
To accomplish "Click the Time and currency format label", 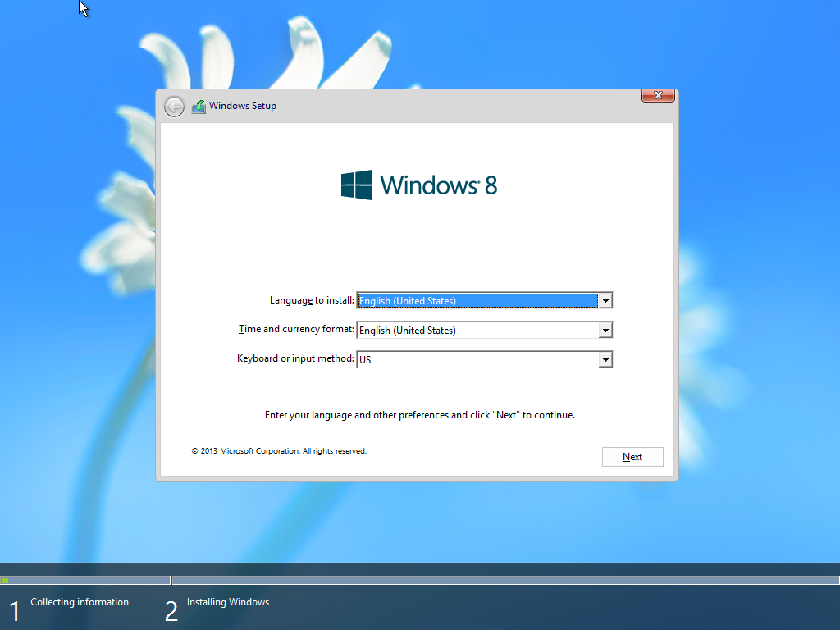I will pos(296,329).
